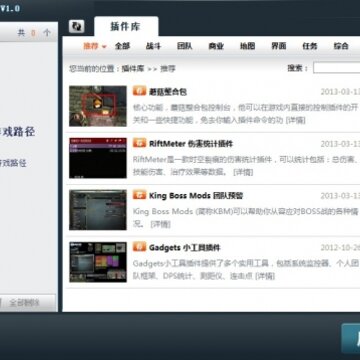Click the 全部删除 button

[24, 303]
